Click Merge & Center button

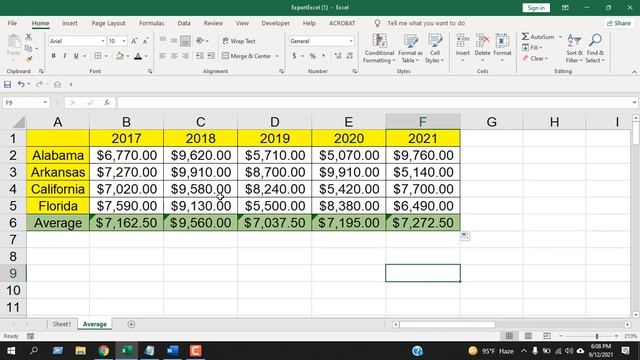(x=247, y=56)
